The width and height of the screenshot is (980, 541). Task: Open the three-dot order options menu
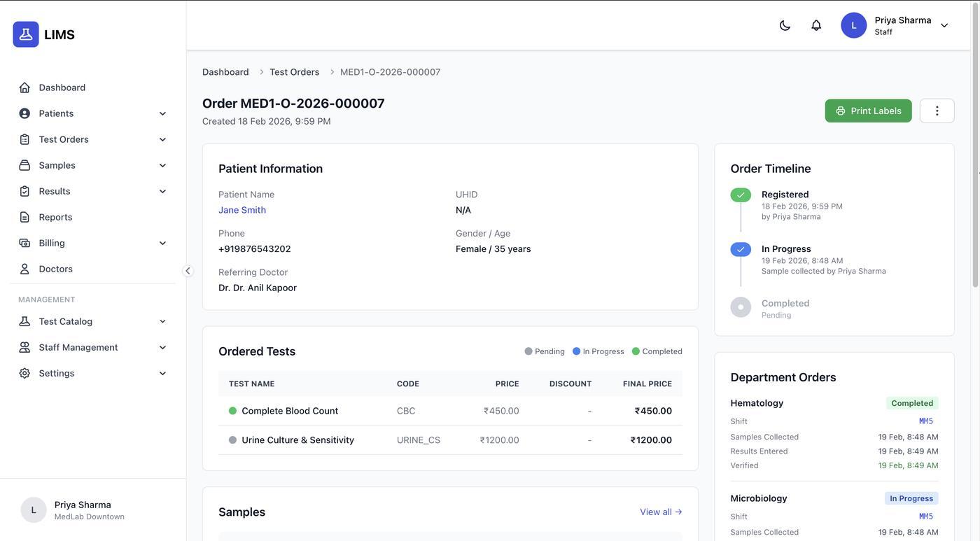[x=937, y=111]
